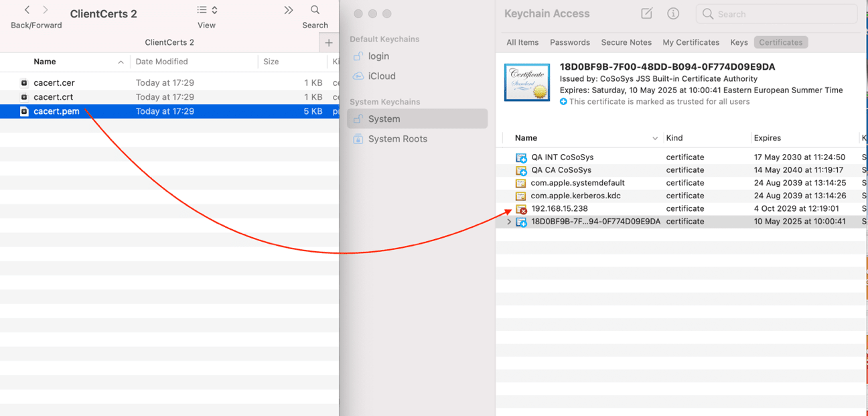Select the com.apple.systemdefault certificate icon
Image resolution: width=868 pixels, height=416 pixels.
[x=520, y=183]
